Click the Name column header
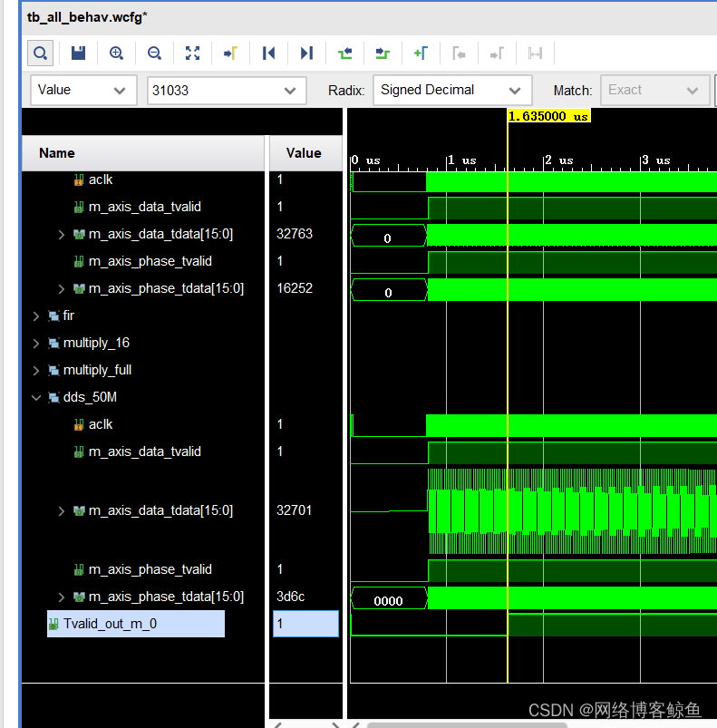Viewport: 717px width, 728px height. click(x=57, y=153)
